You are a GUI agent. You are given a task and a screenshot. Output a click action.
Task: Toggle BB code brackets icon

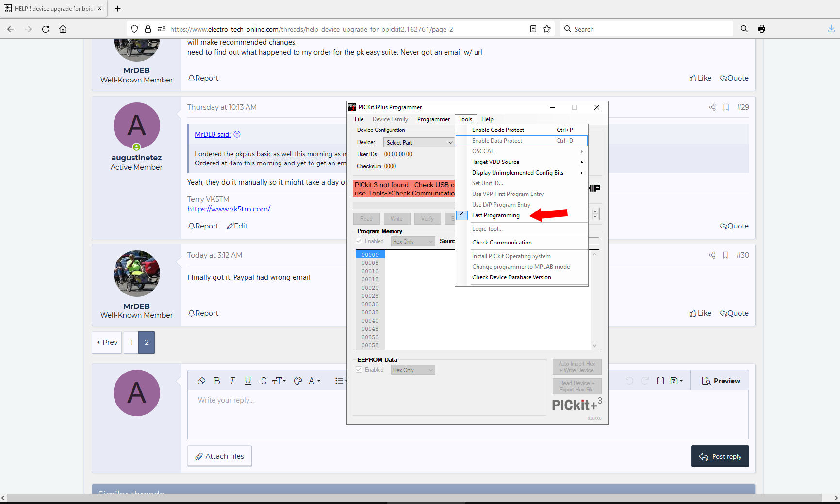(660, 381)
